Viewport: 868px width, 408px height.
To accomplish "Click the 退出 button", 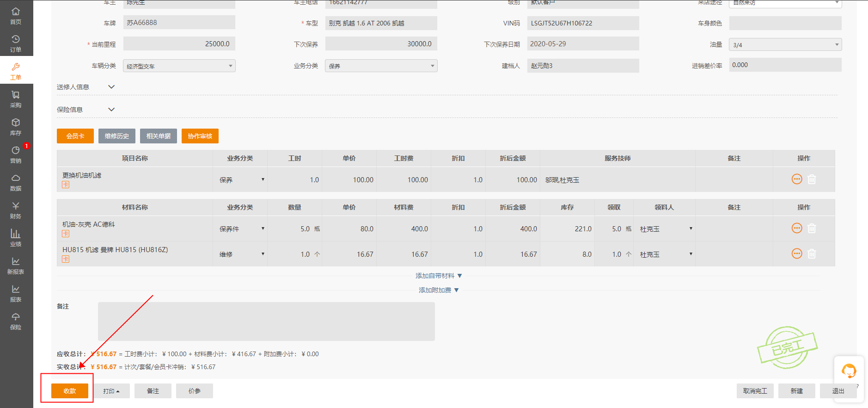I will (838, 391).
